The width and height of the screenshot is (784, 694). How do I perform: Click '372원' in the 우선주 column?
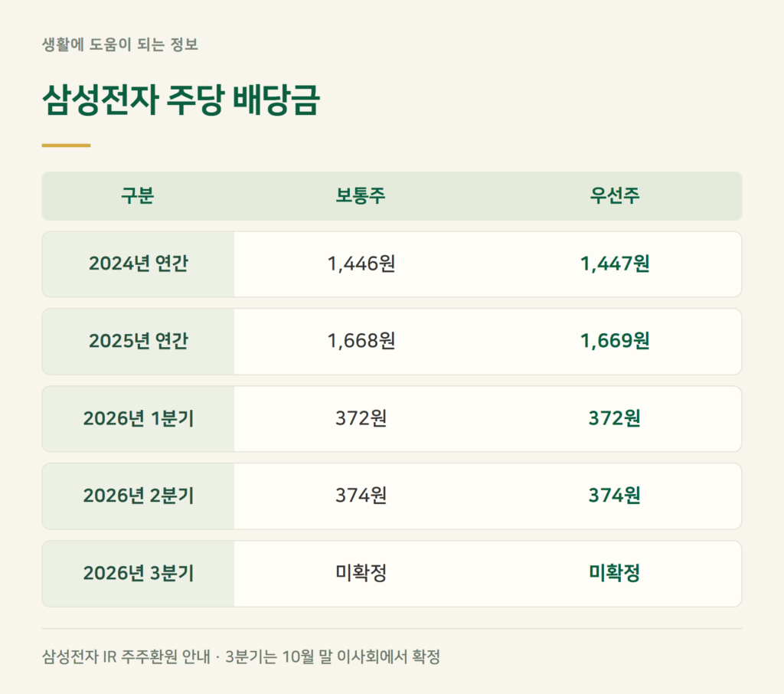pos(615,418)
